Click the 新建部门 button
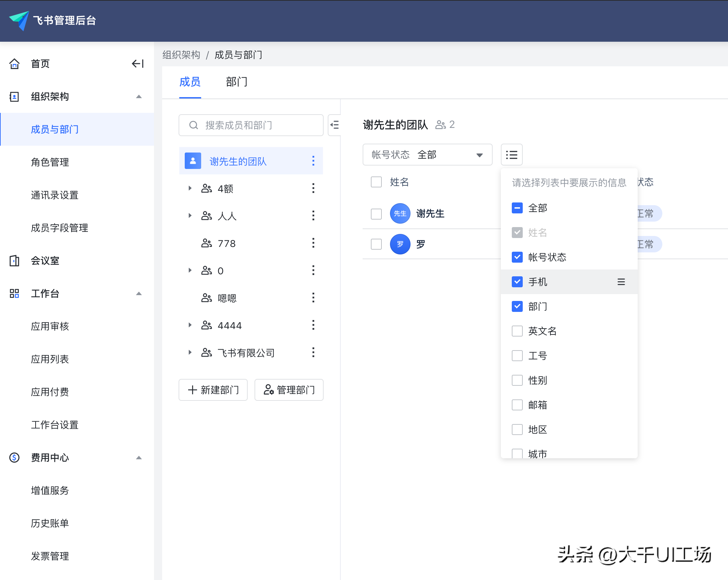728x580 pixels. (x=213, y=390)
